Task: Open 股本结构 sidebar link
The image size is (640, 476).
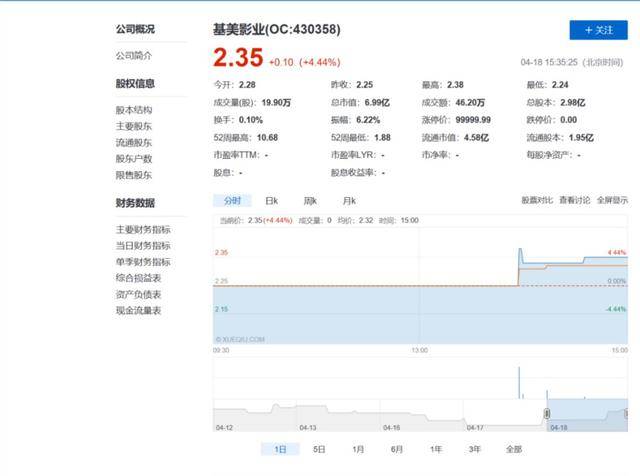Action: coord(133,110)
